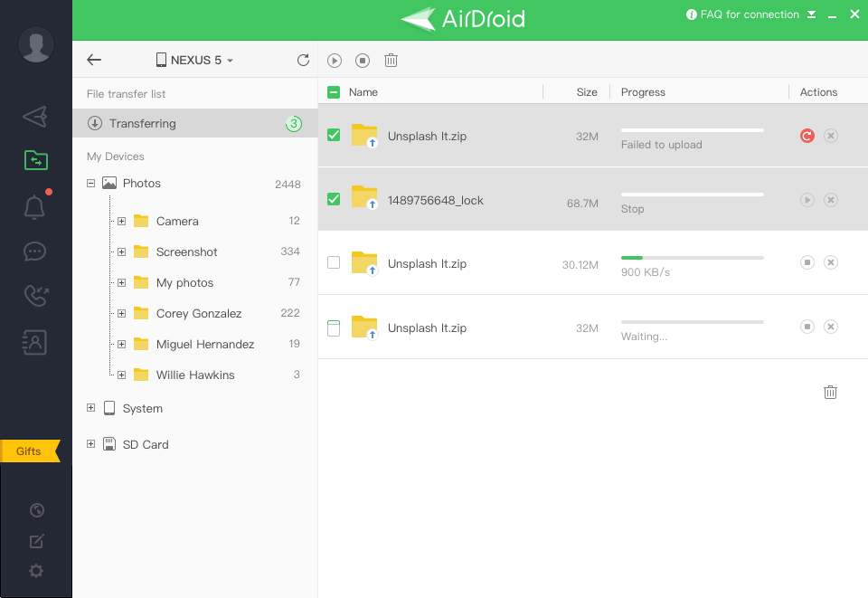Click the Gifts ribbon

click(x=30, y=451)
